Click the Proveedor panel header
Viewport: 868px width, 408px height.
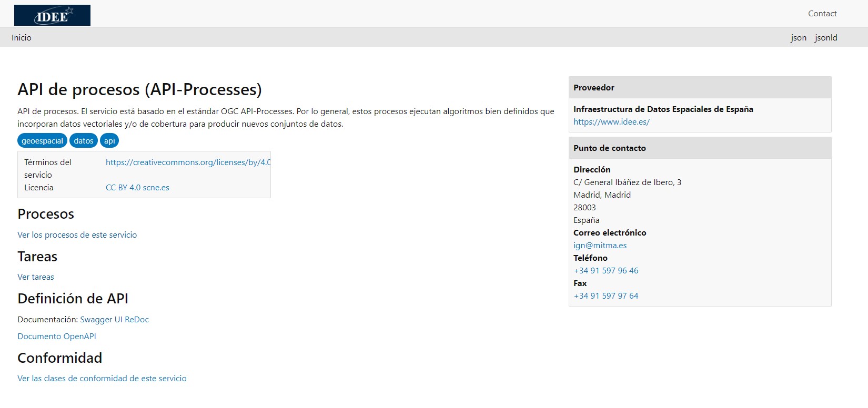[x=700, y=88]
